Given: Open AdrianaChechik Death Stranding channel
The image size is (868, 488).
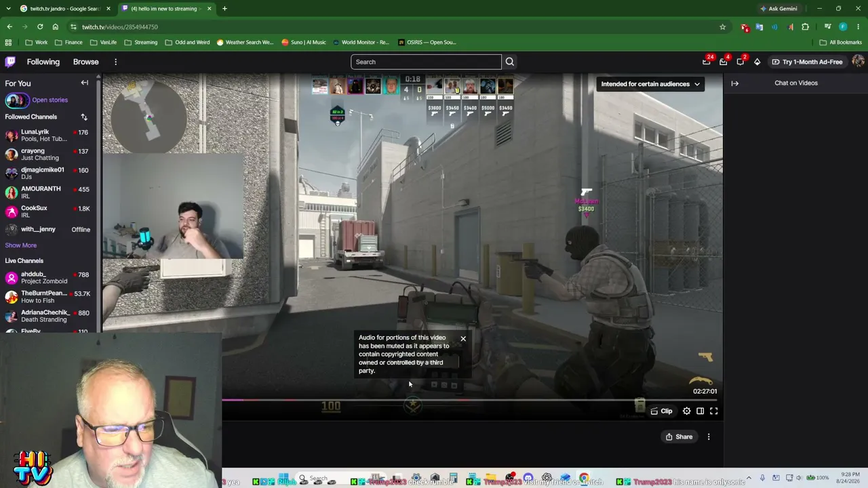Looking at the screenshot, I should coord(47,316).
